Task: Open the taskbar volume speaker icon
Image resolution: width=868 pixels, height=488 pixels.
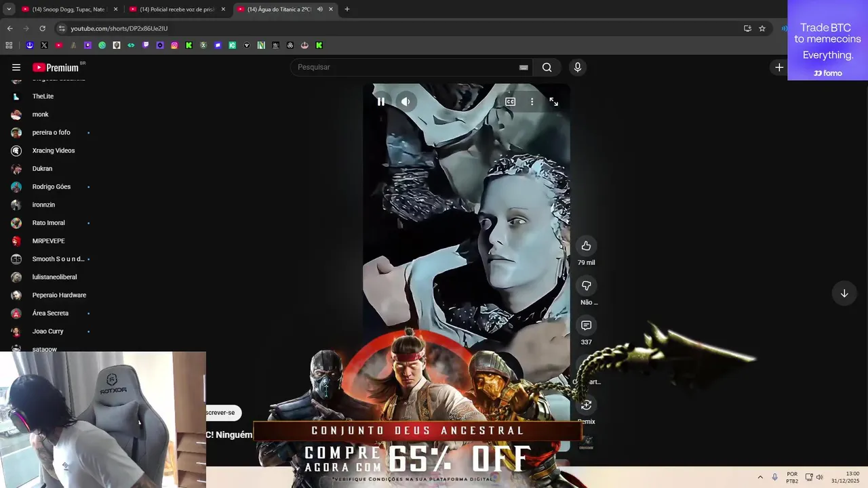Action: tap(819, 477)
